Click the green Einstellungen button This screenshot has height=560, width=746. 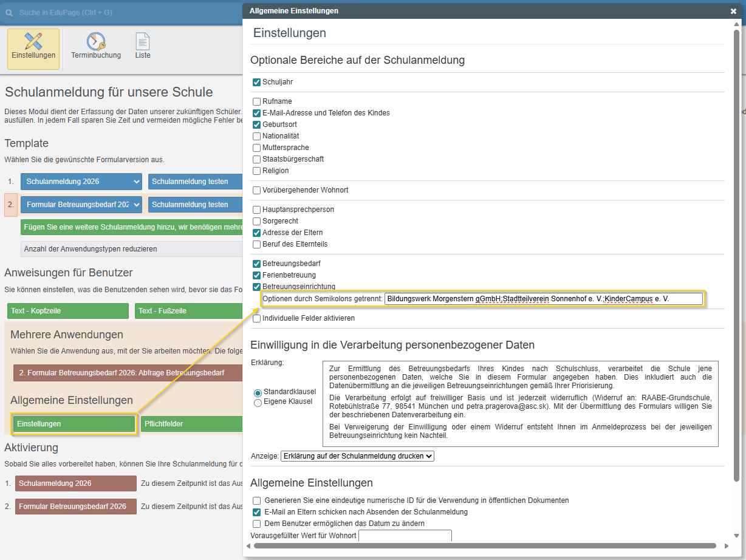(x=74, y=424)
